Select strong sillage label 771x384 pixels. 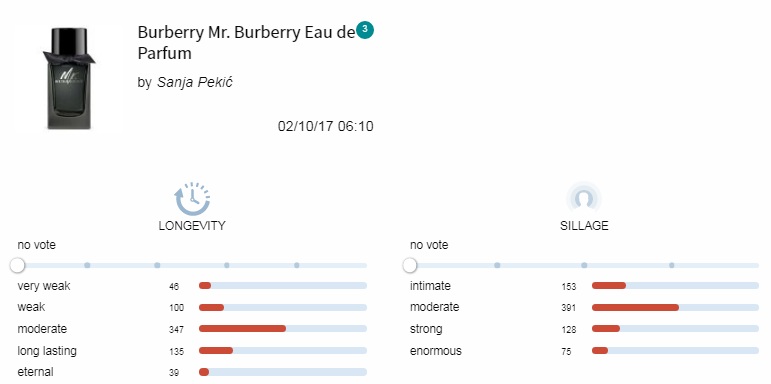coord(426,329)
